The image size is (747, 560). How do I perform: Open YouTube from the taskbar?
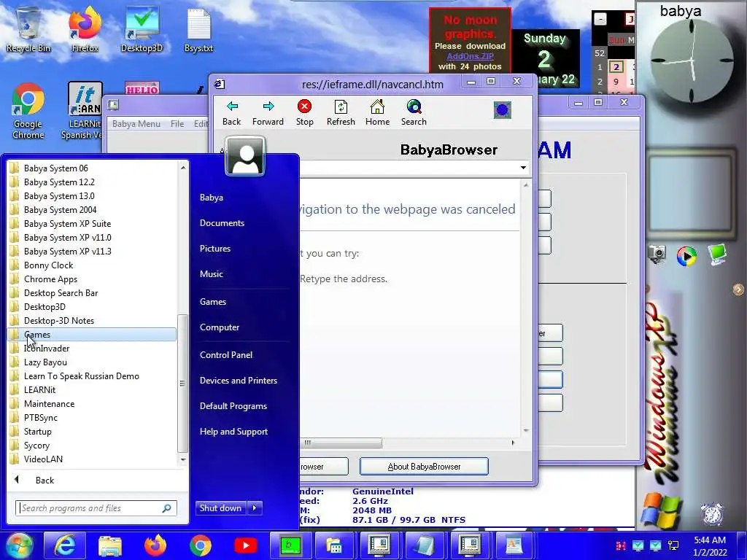tap(246, 545)
